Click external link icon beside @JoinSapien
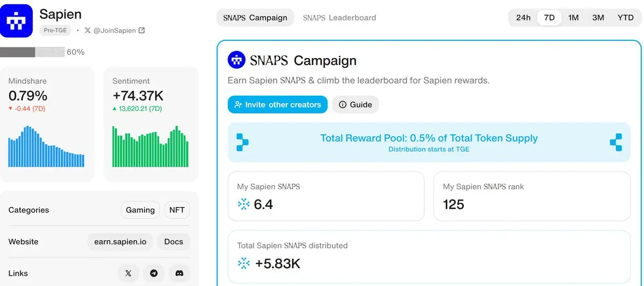Viewport: 644px width, 286px height. pos(141,31)
